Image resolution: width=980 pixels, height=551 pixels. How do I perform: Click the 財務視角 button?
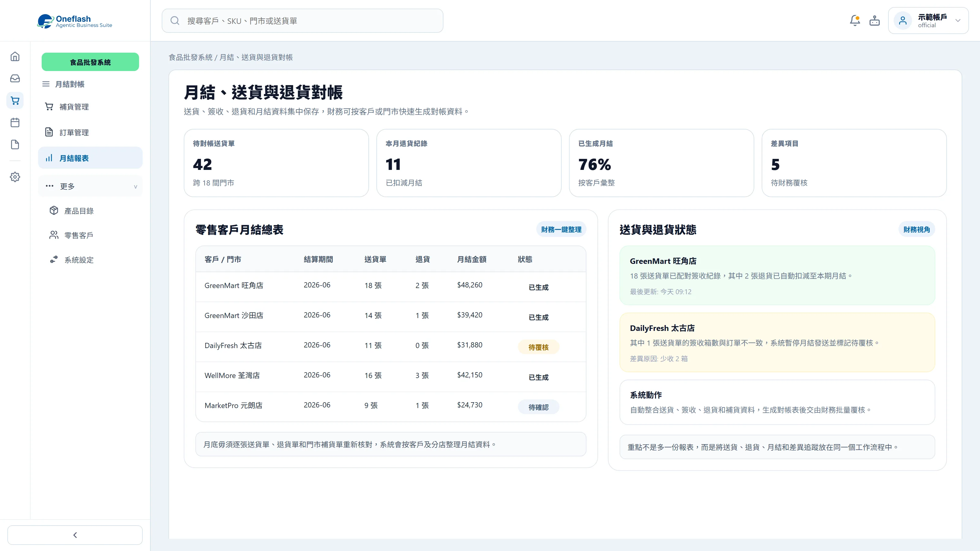click(x=917, y=229)
